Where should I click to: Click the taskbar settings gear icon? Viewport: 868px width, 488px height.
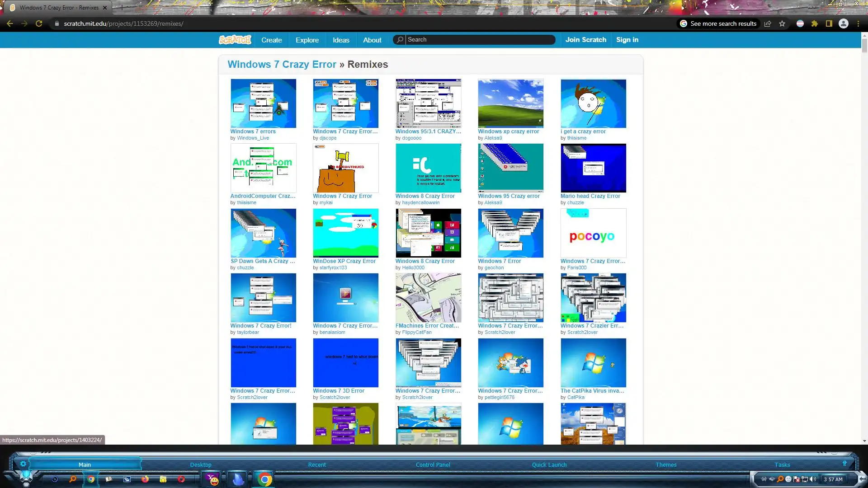click(23, 464)
